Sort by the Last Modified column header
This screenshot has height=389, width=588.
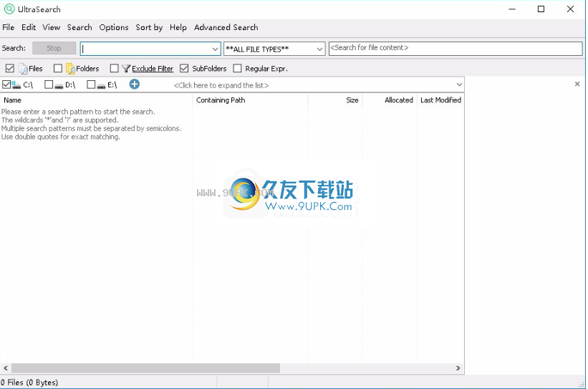440,100
